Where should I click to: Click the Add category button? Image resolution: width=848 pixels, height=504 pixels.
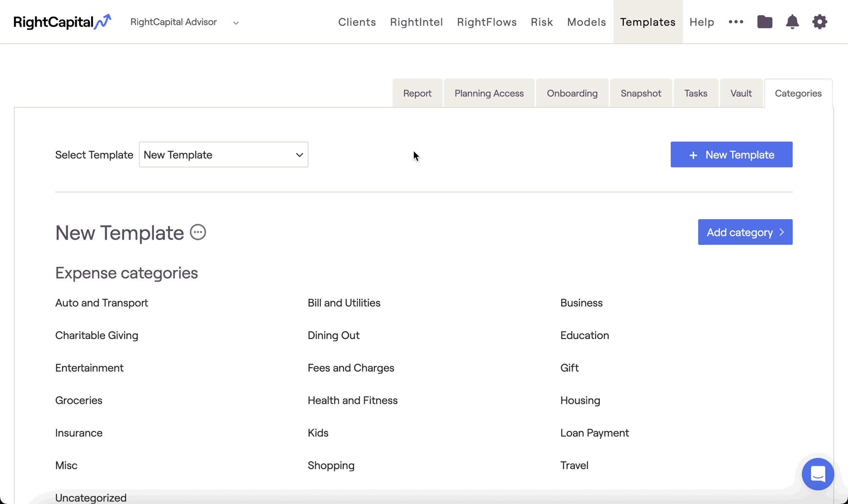745,232
